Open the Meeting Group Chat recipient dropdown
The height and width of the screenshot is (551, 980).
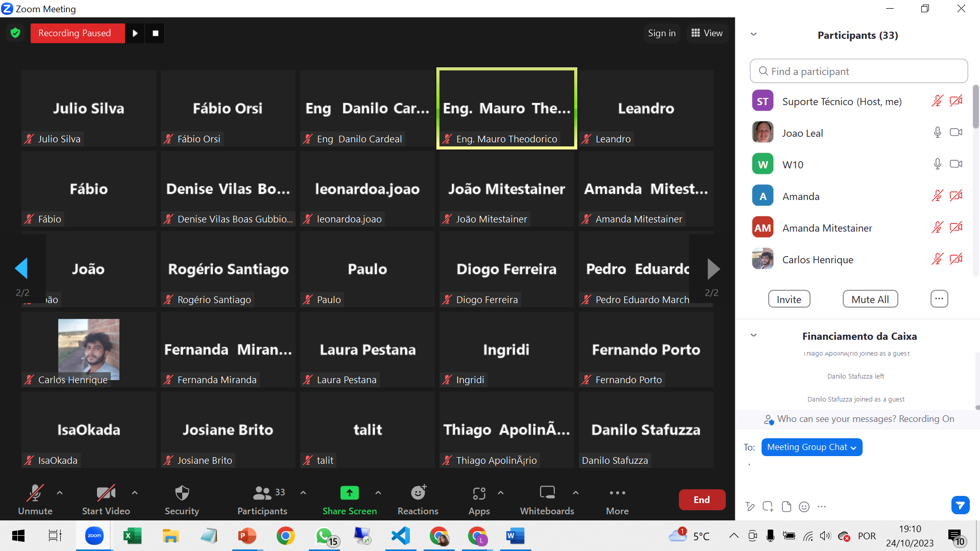tap(812, 447)
